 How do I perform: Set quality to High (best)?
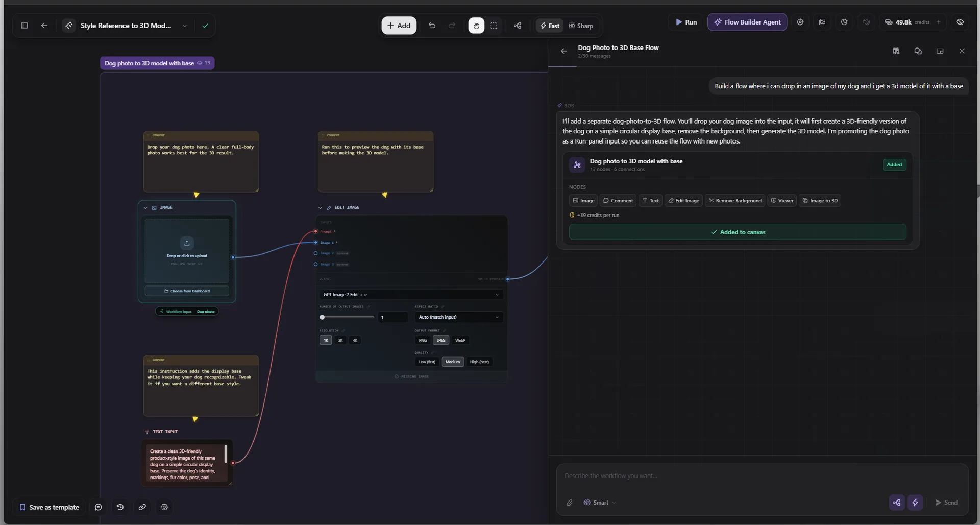tap(479, 362)
